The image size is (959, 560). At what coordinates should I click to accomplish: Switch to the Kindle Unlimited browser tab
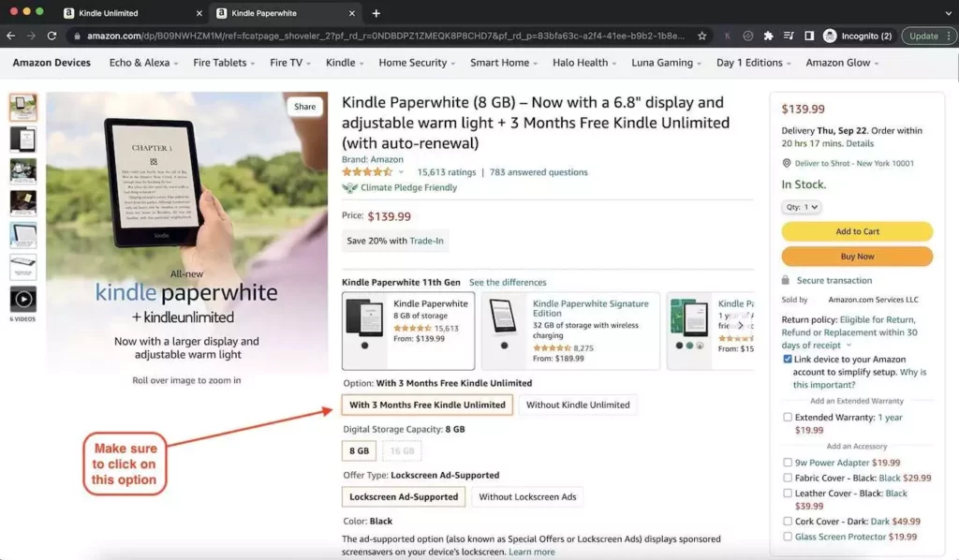point(131,13)
